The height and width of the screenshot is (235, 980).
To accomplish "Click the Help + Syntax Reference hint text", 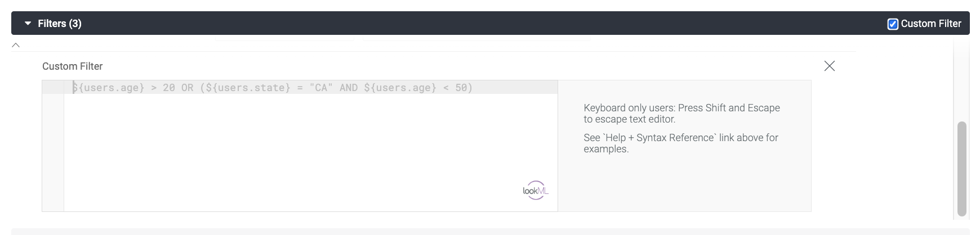I will coord(681,143).
